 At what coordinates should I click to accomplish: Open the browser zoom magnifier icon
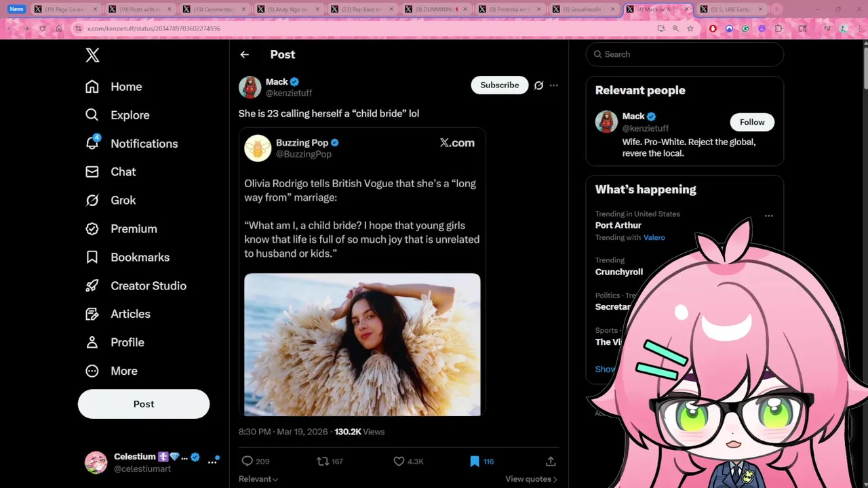pos(675,28)
